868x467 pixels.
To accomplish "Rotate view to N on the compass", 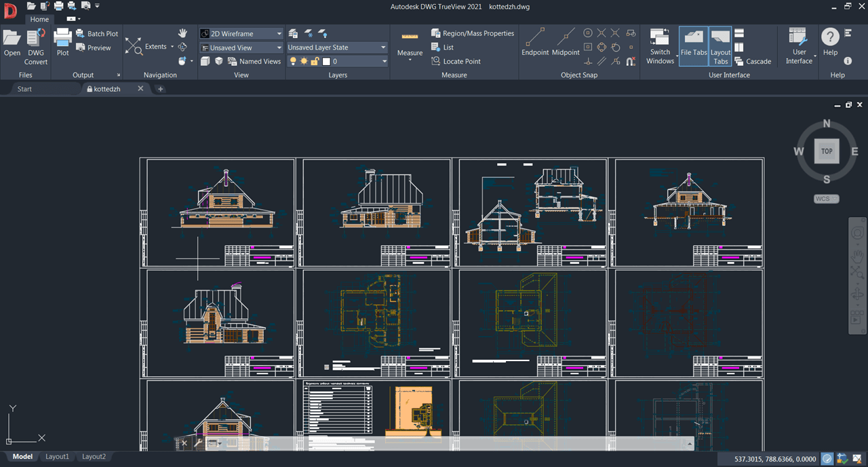I will 827,124.
